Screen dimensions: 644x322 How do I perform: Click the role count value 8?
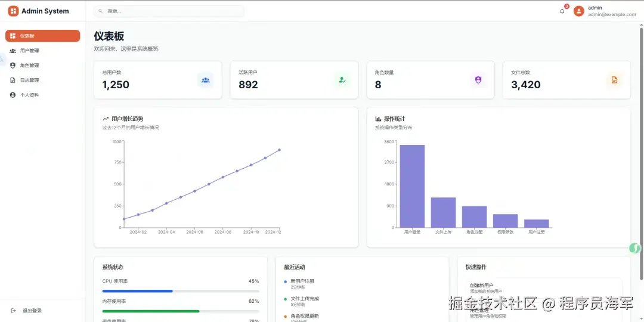(x=378, y=85)
